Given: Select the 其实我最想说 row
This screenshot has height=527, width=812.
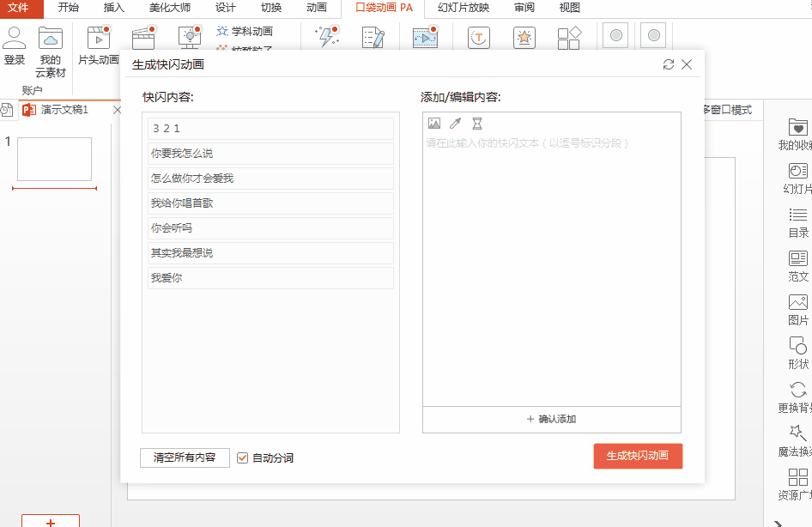Looking at the screenshot, I should [x=270, y=252].
